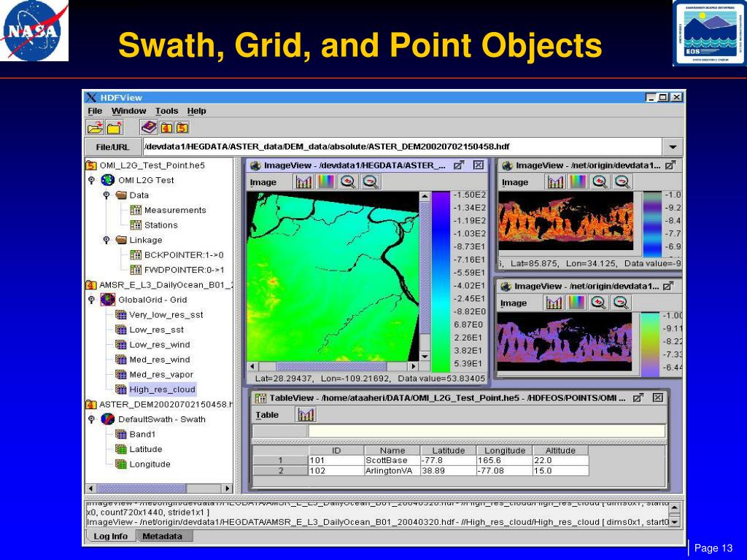Select the Stations table in tree
Screen dimensions: 747x560
160,225
